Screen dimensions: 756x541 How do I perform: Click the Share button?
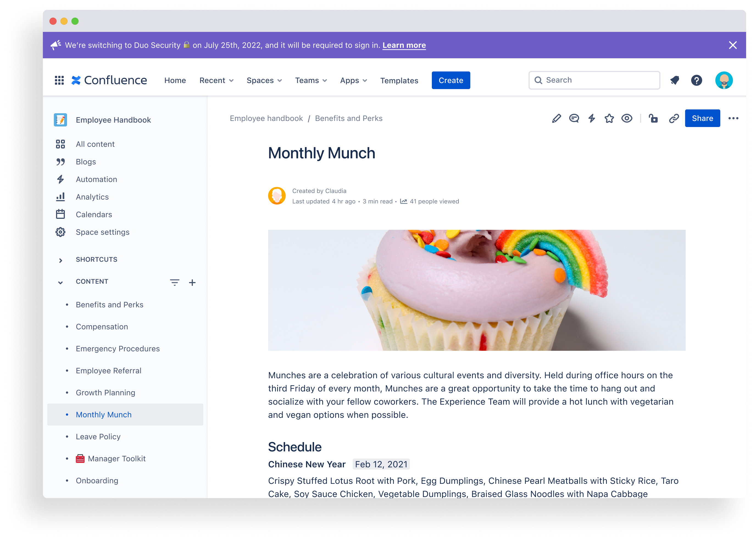coord(702,118)
